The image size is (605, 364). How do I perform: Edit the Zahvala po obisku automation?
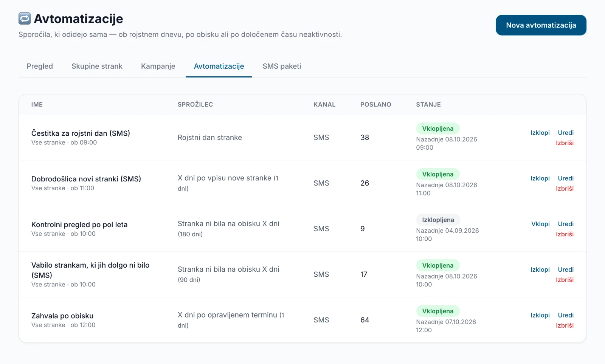click(566, 315)
